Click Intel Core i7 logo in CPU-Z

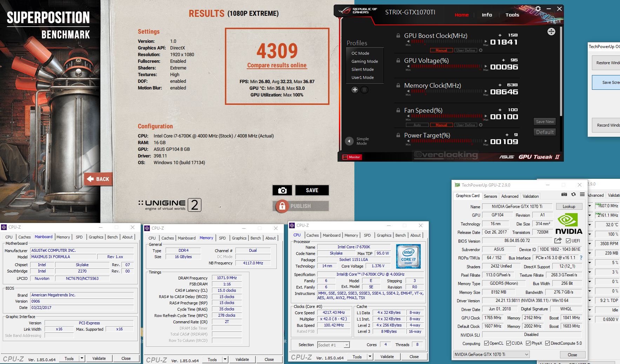[408, 256]
